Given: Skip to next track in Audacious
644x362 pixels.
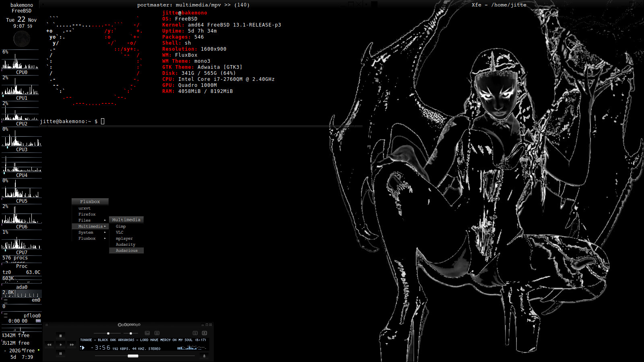Looking at the screenshot, I should point(72,345).
